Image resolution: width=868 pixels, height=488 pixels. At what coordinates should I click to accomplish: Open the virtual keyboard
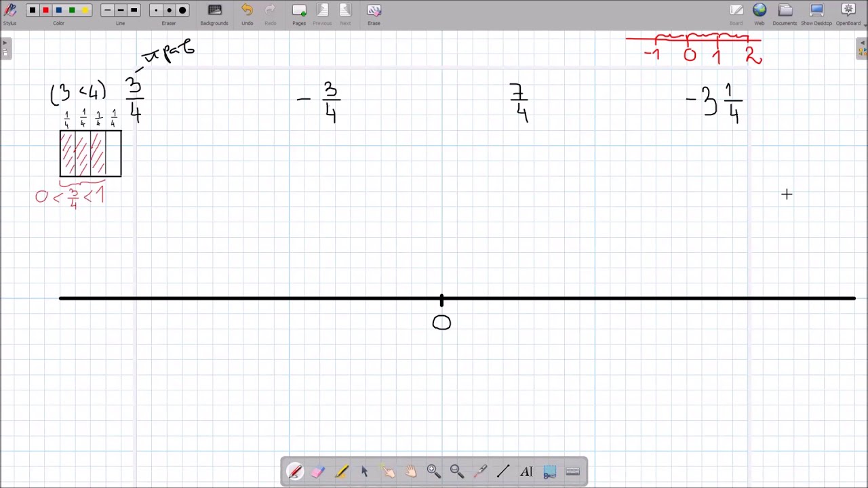(572, 472)
